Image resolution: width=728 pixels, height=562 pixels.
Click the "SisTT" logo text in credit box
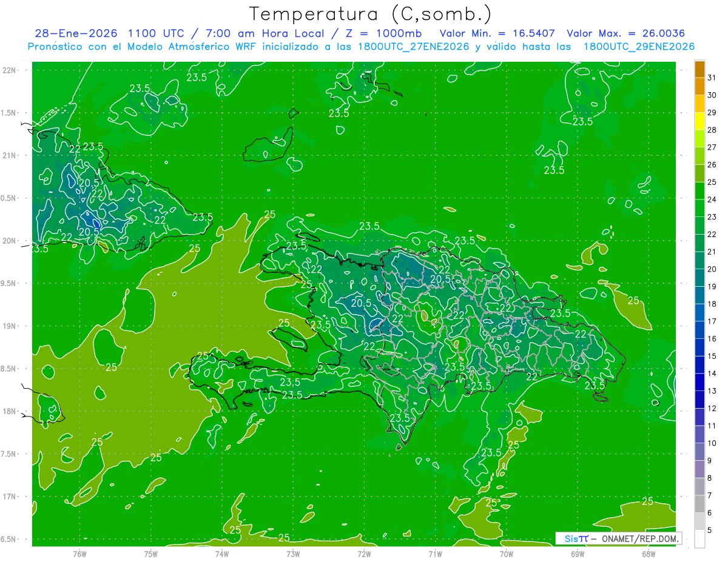coord(576,538)
